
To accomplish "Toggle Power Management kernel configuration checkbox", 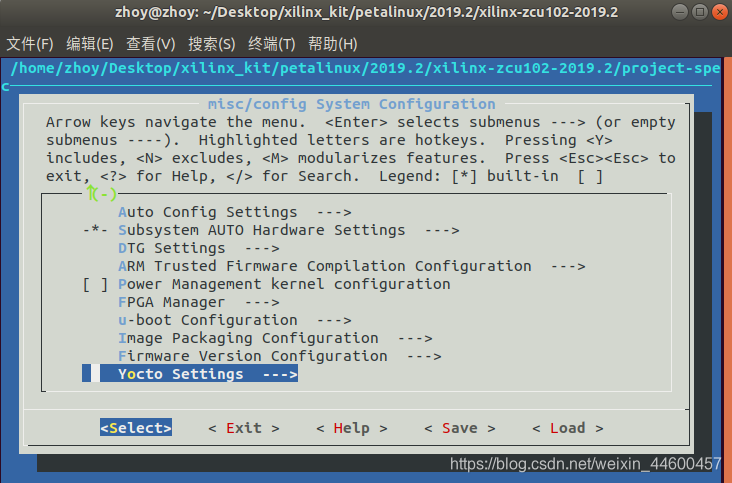I will point(95,284).
